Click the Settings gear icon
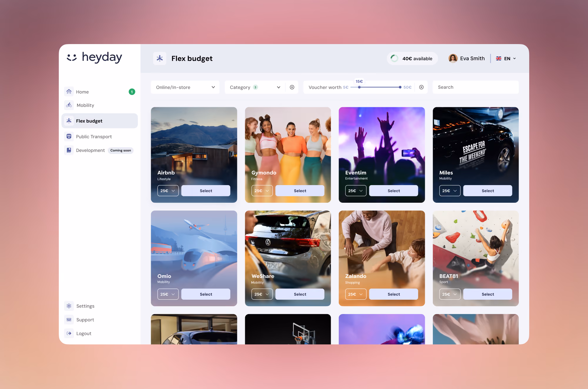This screenshot has height=389, width=588. click(69, 306)
